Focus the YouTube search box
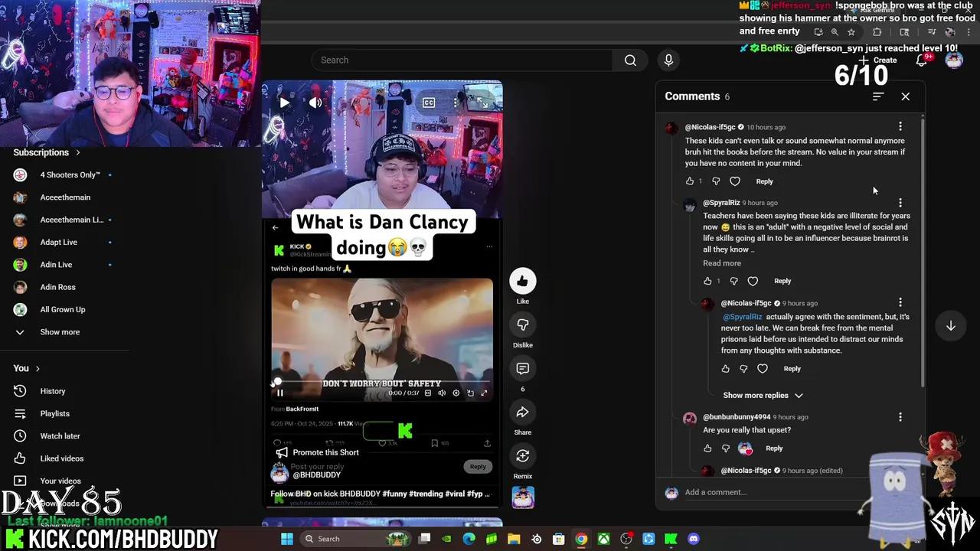This screenshot has width=980, height=551. pos(462,60)
